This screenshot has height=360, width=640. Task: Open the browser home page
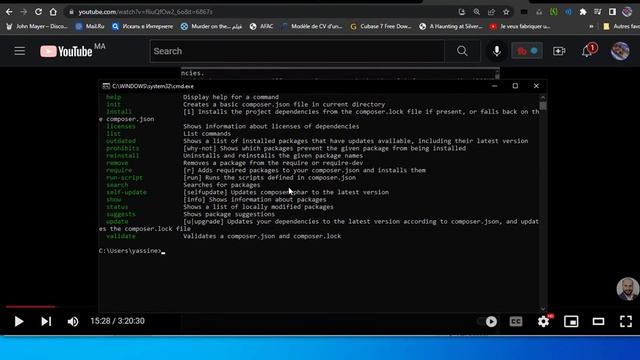pos(53,12)
